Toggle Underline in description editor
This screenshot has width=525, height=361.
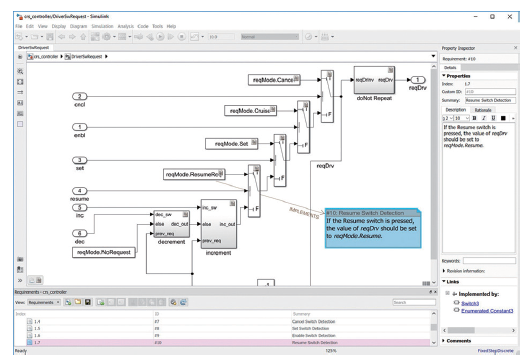(493, 118)
